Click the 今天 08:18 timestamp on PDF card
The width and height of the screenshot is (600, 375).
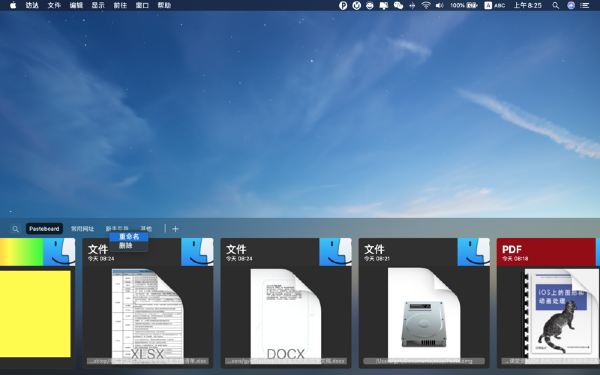pyautogui.click(x=515, y=259)
